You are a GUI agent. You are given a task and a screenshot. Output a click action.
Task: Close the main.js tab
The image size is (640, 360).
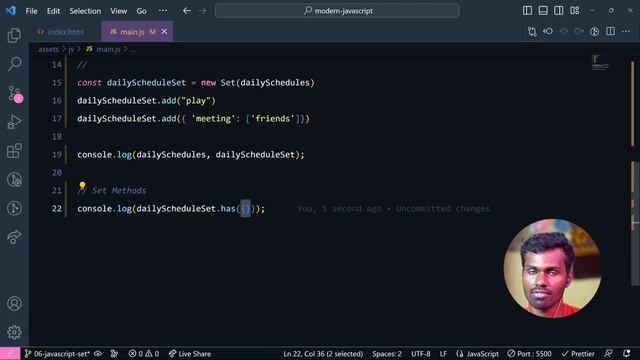[x=164, y=31]
